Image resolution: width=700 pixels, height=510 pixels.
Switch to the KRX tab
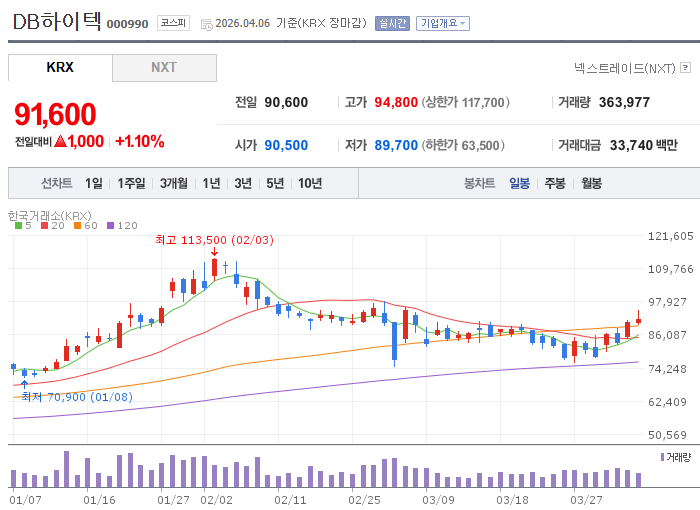60,67
